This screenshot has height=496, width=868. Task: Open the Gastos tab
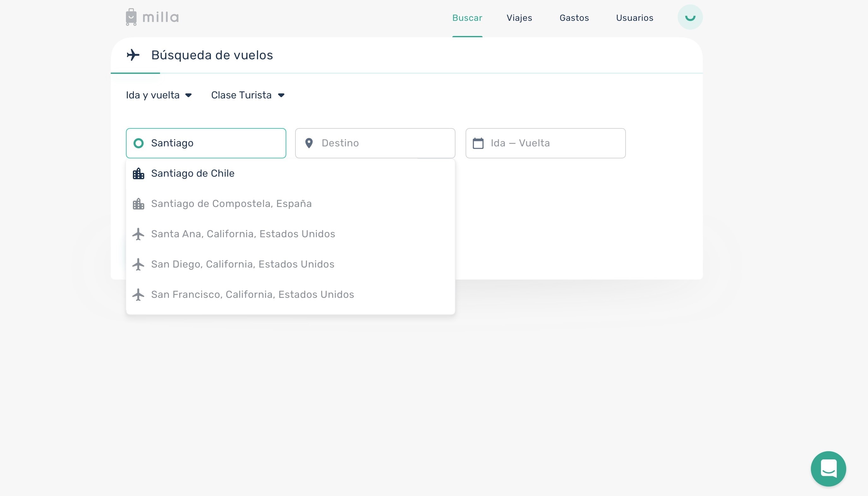[x=574, y=18]
